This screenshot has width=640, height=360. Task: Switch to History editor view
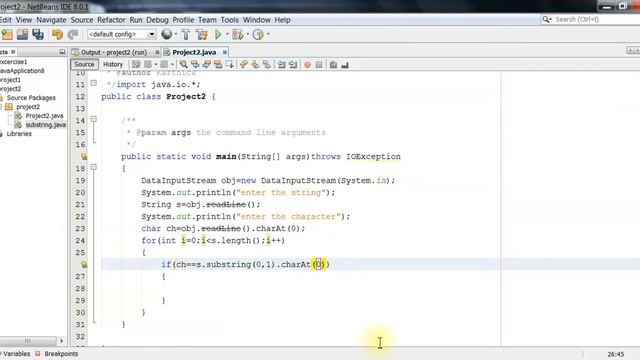pos(113,64)
